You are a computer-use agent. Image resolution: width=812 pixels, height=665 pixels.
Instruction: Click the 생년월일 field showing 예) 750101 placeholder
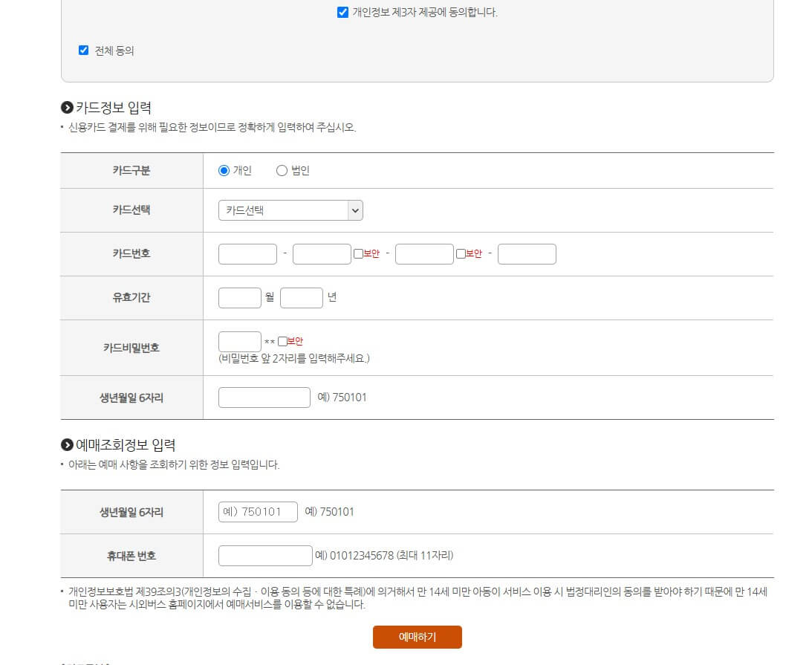[257, 511]
